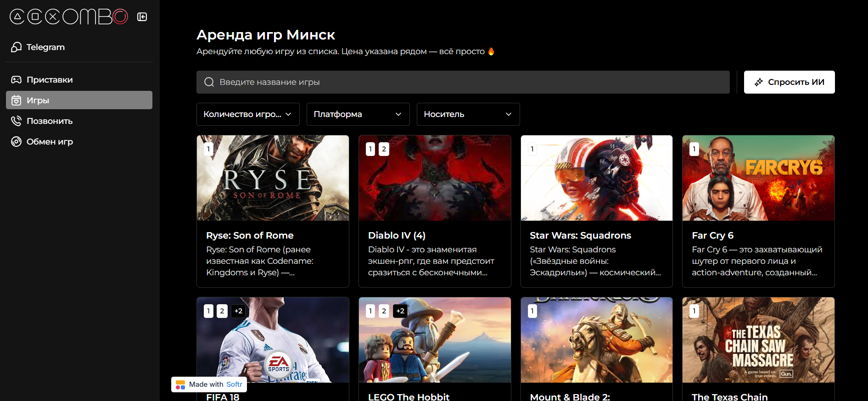The image size is (868, 401).
Task: Open Ryse: Son of Rome title
Action: pyautogui.click(x=250, y=235)
